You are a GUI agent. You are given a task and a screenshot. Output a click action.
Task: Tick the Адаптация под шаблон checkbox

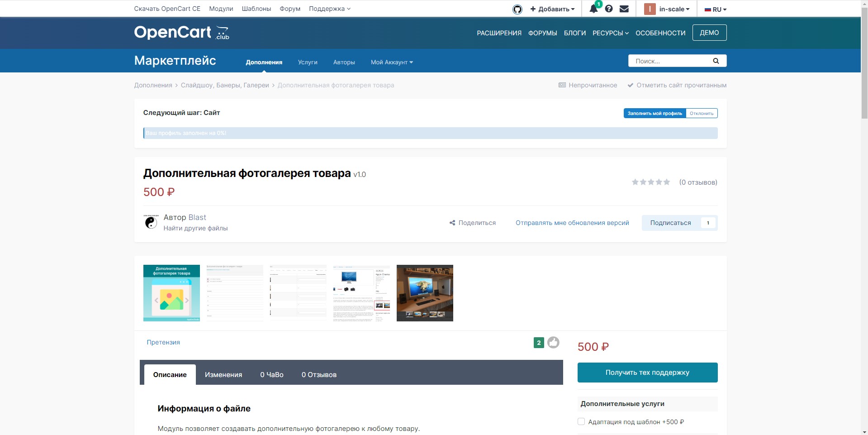(581, 421)
